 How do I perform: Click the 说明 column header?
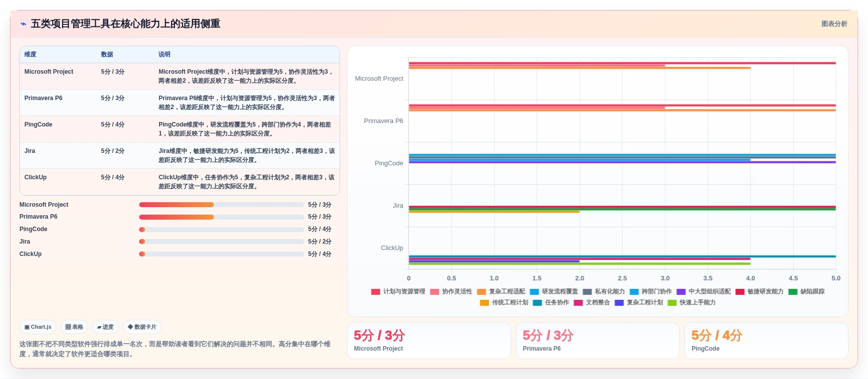[165, 54]
